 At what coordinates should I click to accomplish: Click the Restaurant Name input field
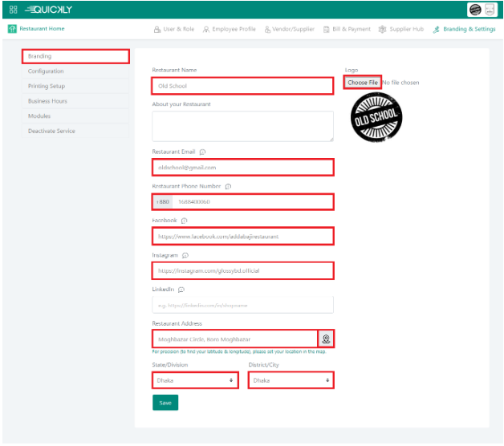pyautogui.click(x=242, y=86)
